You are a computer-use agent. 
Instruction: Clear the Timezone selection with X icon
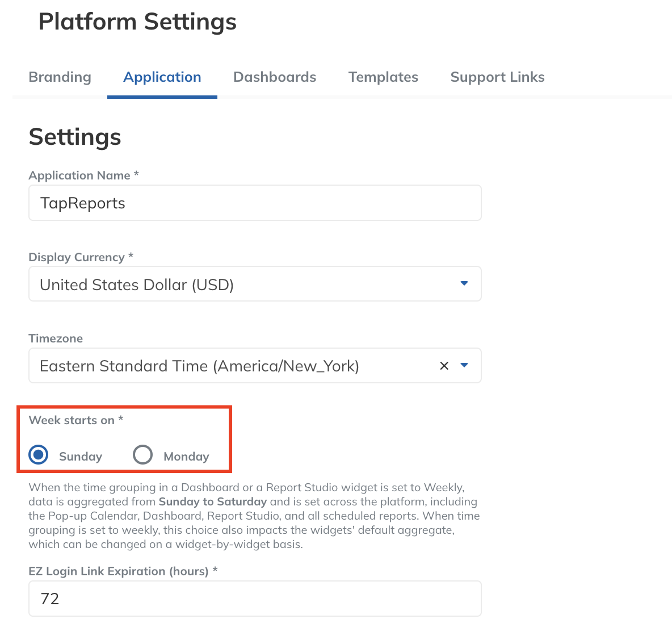click(x=444, y=366)
